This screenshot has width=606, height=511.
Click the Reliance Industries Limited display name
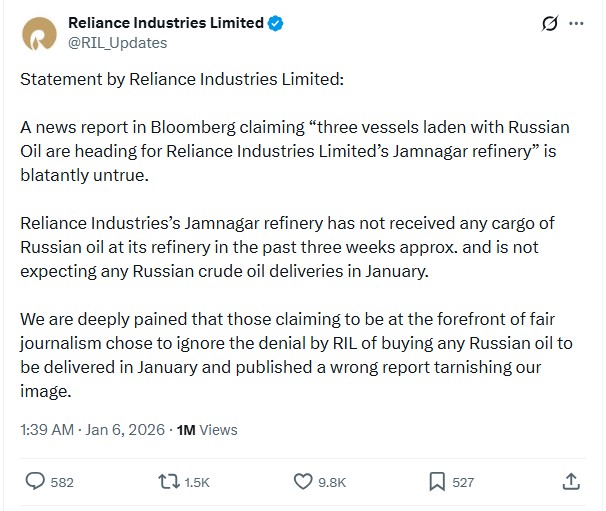point(165,23)
